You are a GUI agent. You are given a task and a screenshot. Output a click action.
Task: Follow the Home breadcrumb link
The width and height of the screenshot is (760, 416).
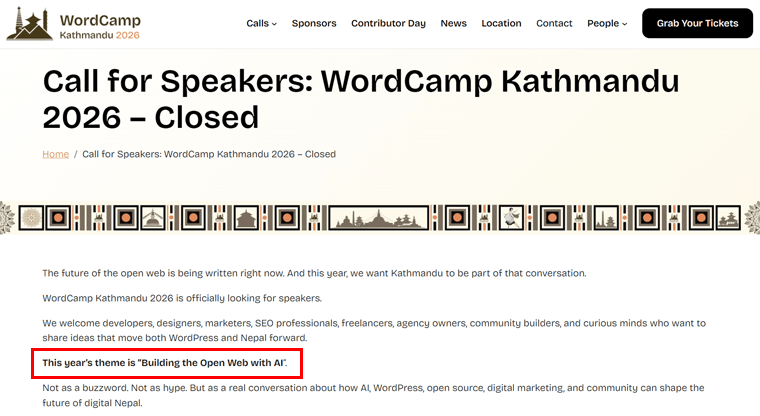[56, 154]
